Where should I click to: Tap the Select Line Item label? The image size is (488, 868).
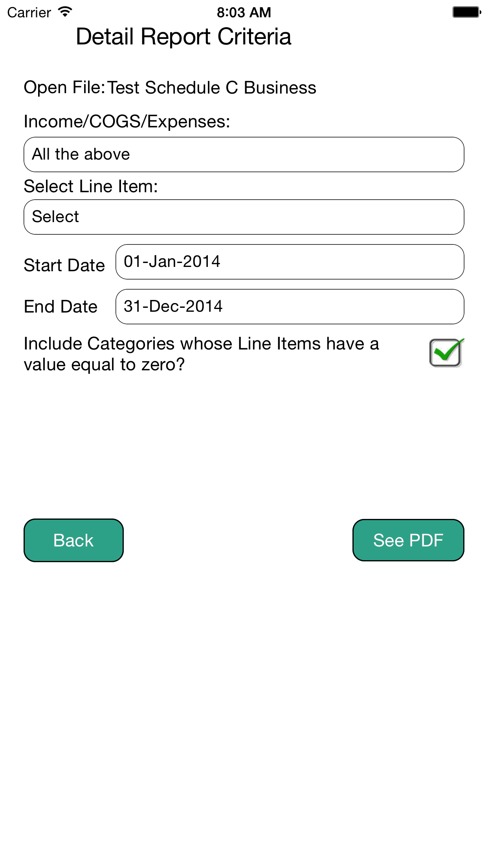tap(91, 186)
